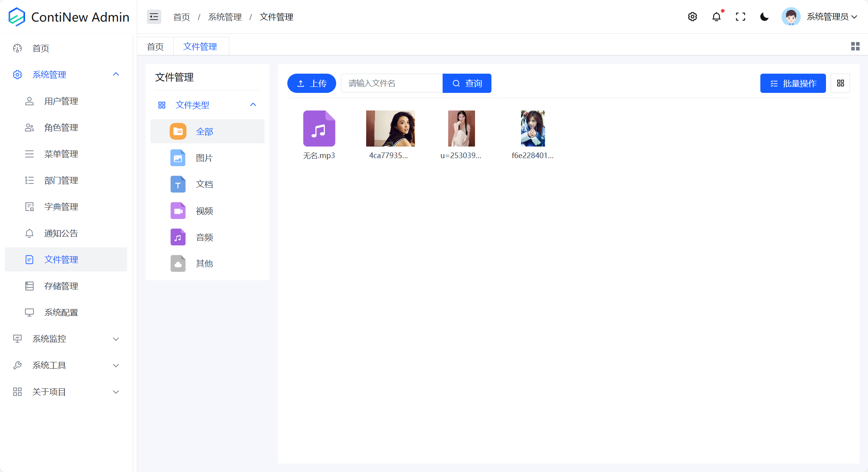
Task: Switch to the 首页 tab
Action: tap(155, 46)
